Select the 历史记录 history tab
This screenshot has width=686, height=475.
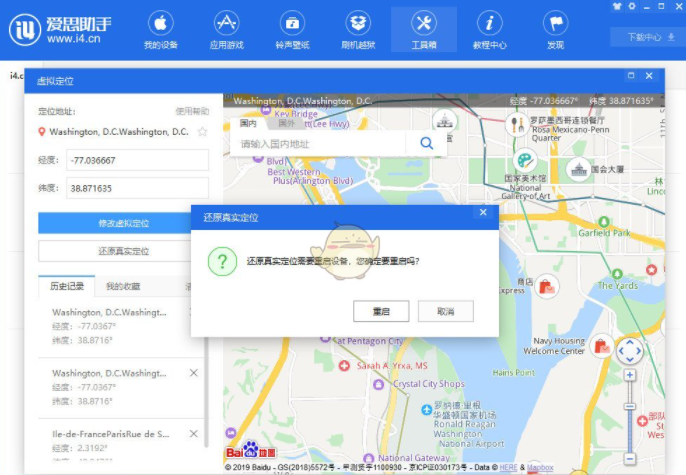coord(67,286)
